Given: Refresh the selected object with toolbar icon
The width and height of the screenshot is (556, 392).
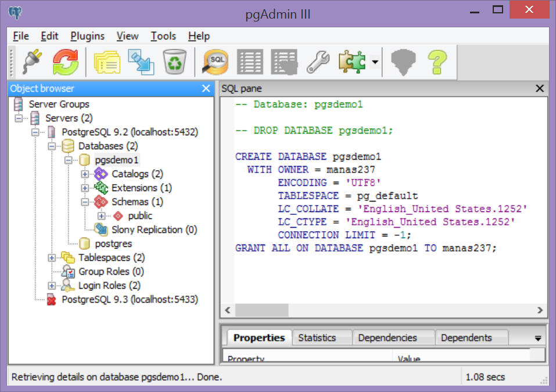Looking at the screenshot, I should tap(66, 61).
